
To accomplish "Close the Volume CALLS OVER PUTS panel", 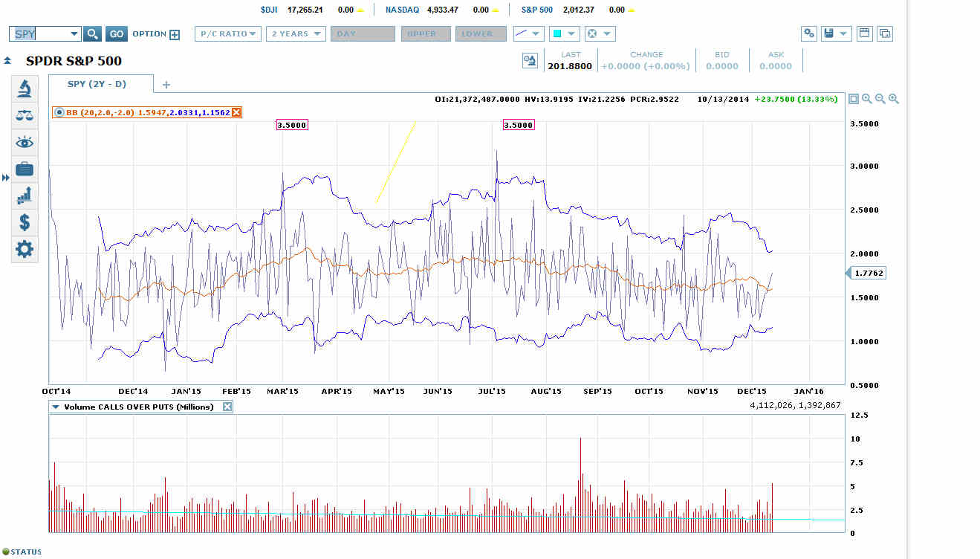I will tap(227, 407).
